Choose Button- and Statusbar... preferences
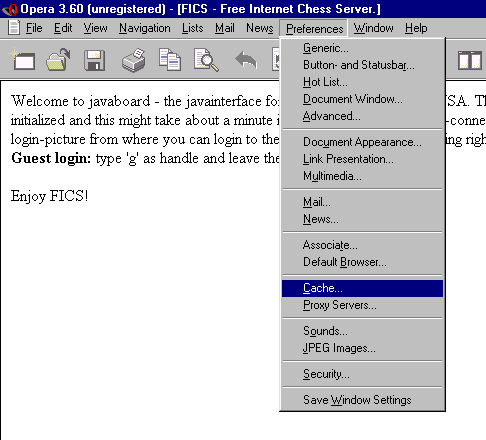This screenshot has height=440, width=486. [362, 65]
